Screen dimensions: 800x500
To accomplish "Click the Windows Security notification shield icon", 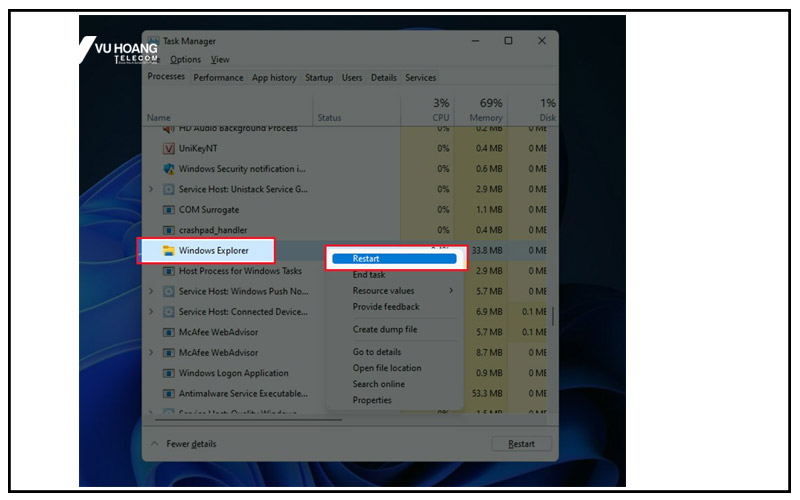I will point(168,169).
